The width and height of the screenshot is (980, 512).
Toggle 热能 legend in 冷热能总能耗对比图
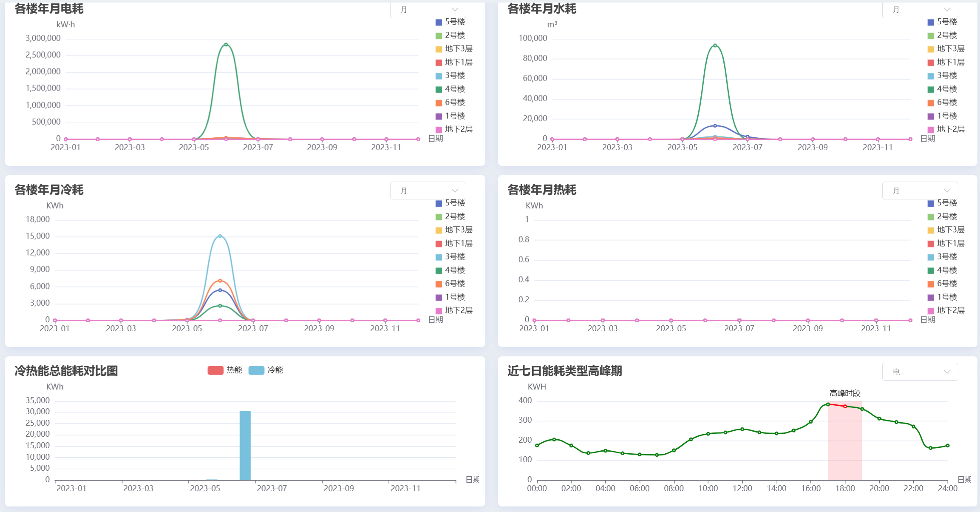(225, 370)
